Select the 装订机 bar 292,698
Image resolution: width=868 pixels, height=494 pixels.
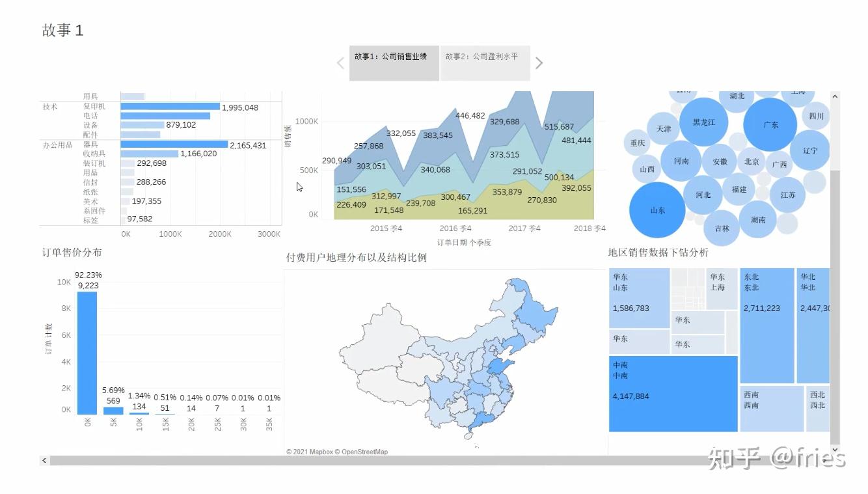pos(128,163)
